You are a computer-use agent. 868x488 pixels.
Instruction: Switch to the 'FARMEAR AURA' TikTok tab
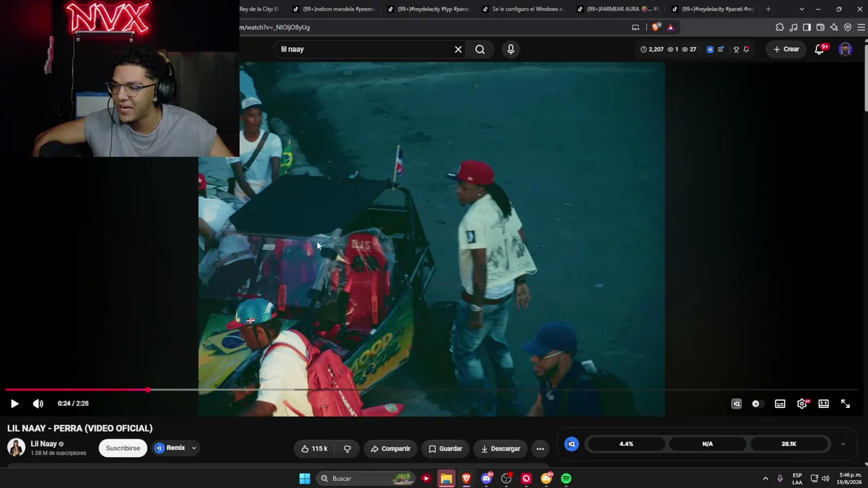[x=618, y=9]
